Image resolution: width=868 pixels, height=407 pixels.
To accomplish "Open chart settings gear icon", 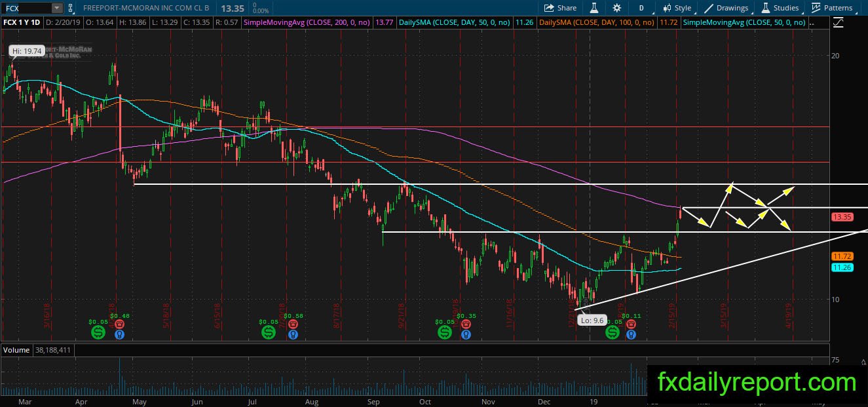I will [x=616, y=8].
